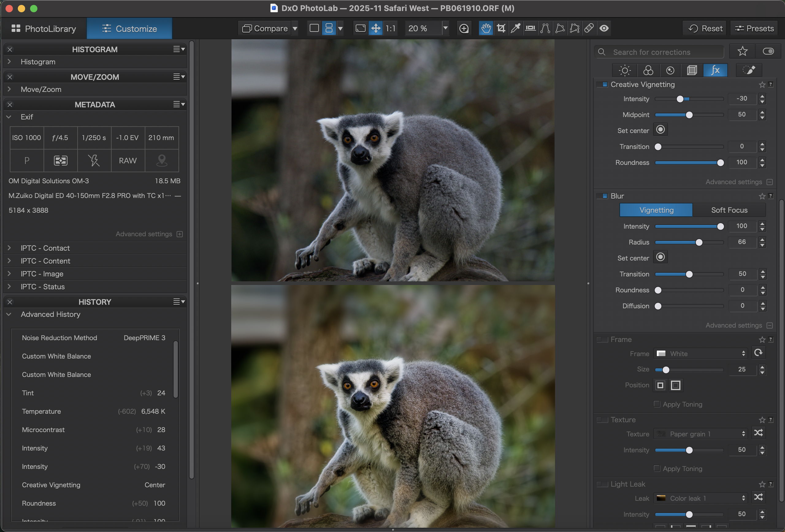Disable the Blur correction toggle
The height and width of the screenshot is (532, 785).
pyautogui.click(x=603, y=196)
